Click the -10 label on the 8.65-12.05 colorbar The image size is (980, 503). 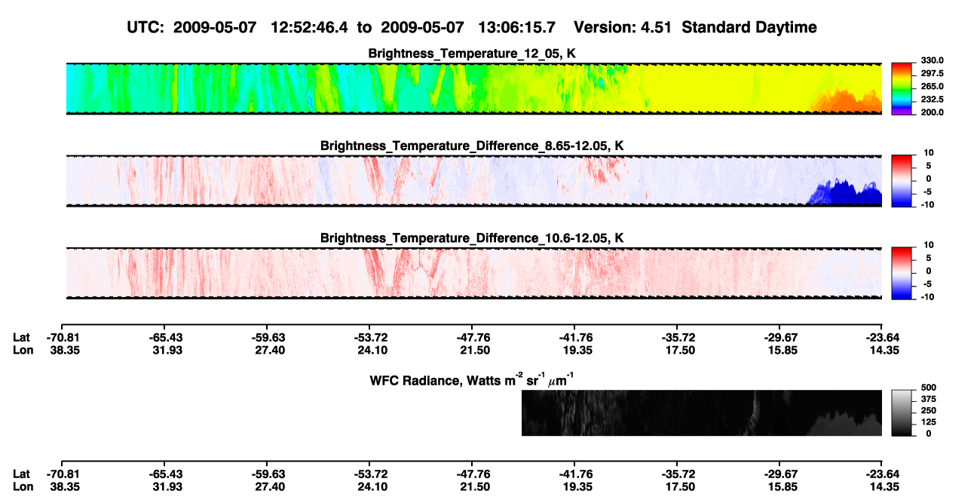coord(927,204)
